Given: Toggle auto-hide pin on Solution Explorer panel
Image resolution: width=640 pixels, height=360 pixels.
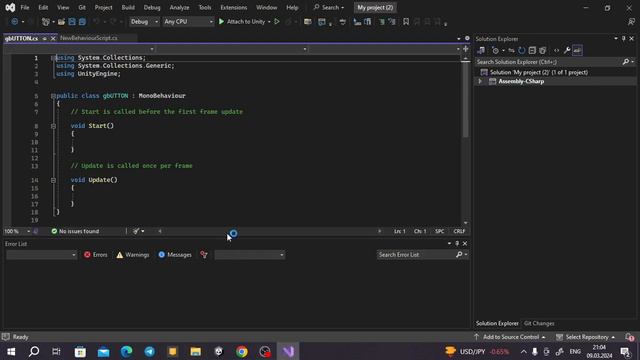Looking at the screenshot, I should (x=623, y=38).
